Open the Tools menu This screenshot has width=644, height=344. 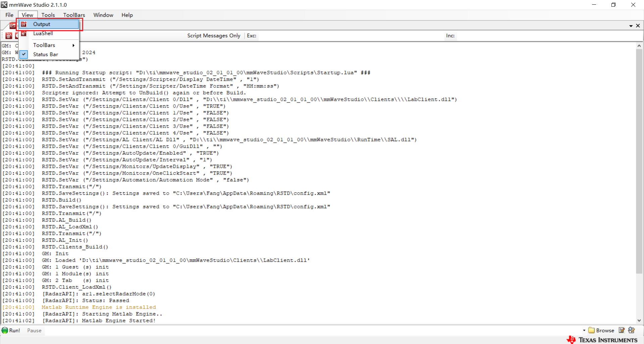tap(48, 15)
